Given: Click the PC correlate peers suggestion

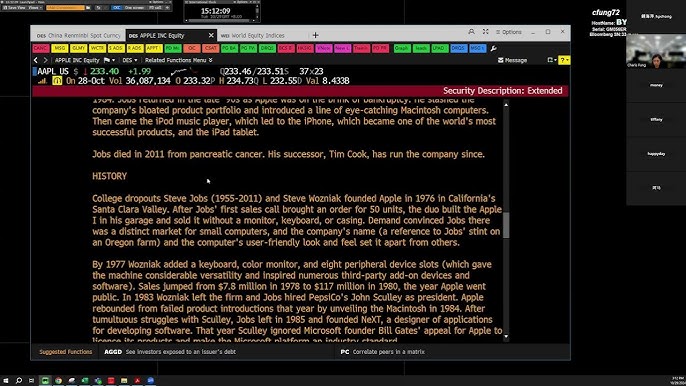Looking at the screenshot, I should click(382, 352).
